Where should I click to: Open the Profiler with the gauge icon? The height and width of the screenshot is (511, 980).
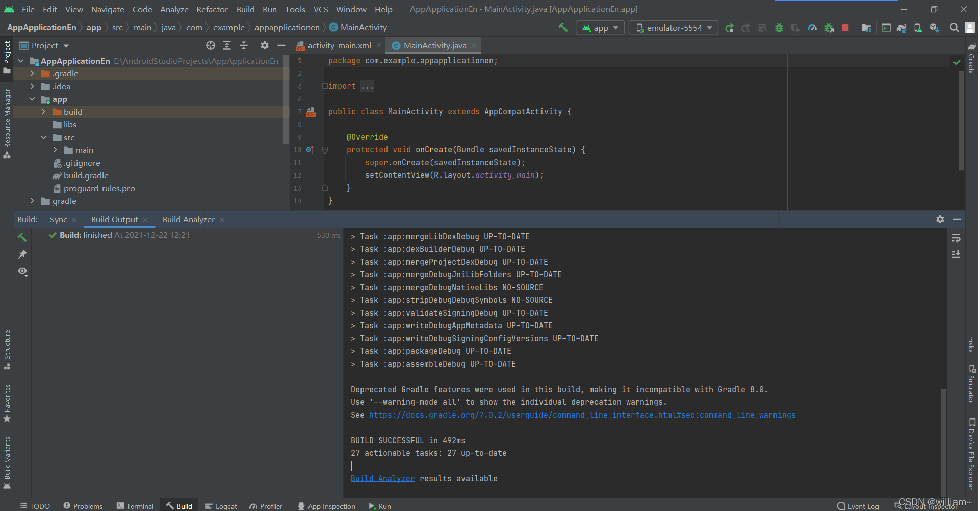pos(813,28)
